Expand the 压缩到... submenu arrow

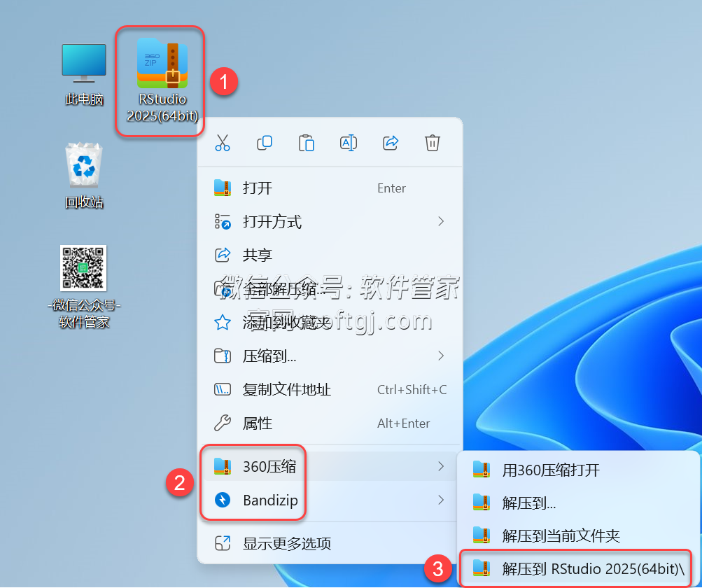(x=441, y=356)
